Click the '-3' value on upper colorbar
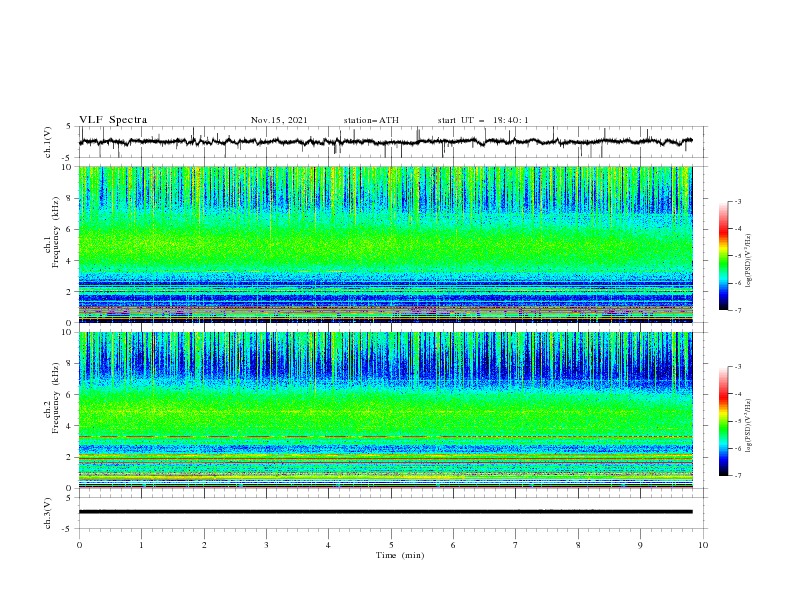This screenshot has height=612, width=792. tap(737, 201)
